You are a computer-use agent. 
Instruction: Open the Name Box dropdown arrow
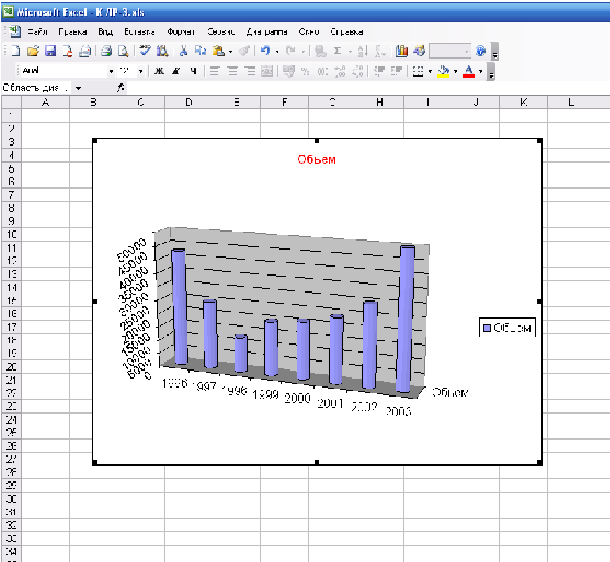(79, 88)
